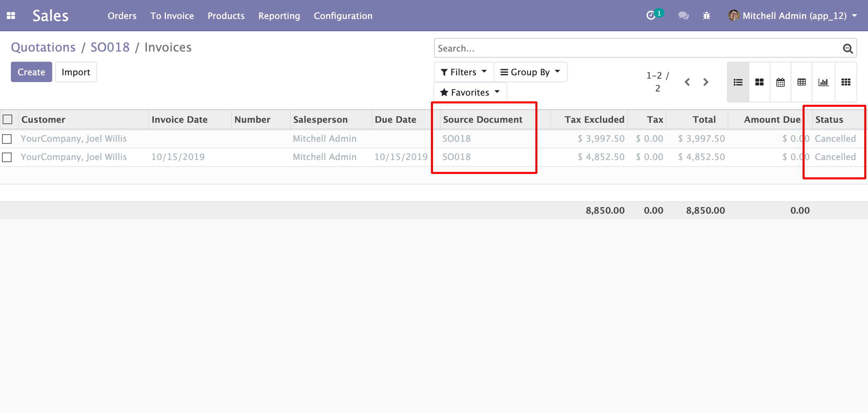The width and height of the screenshot is (868, 413).
Task: Check the 10/15/2019 invoice row checkbox
Action: click(x=7, y=157)
